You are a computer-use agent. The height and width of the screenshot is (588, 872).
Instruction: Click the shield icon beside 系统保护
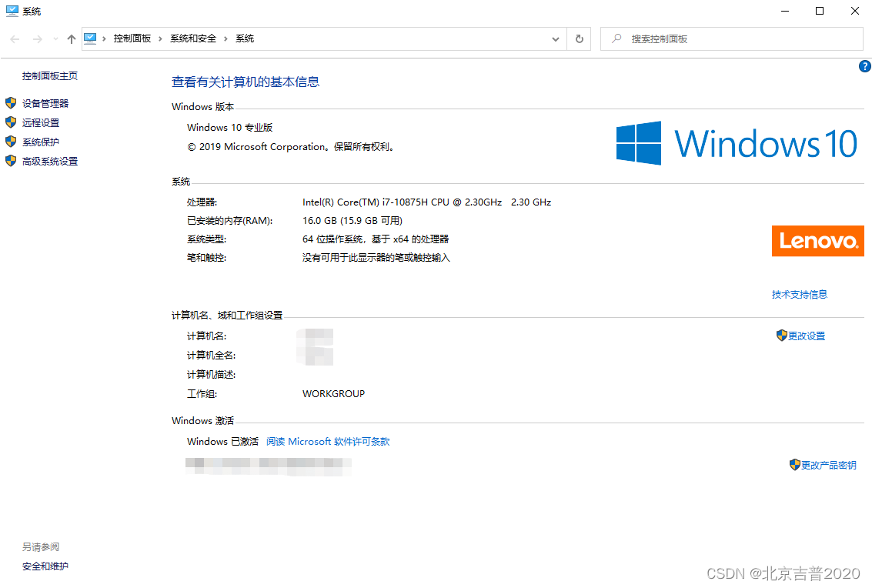pos(11,142)
